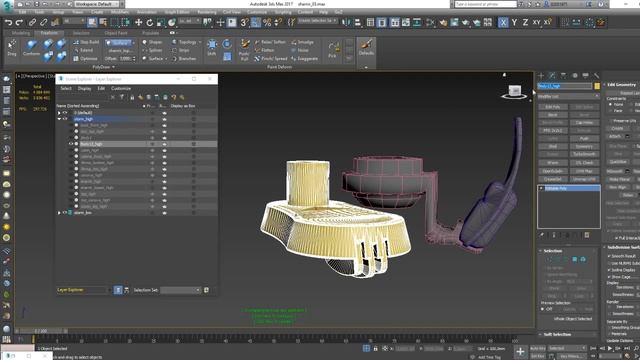Activate the Select and Link tool
The height and width of the screenshot is (360, 640).
pos(33,22)
